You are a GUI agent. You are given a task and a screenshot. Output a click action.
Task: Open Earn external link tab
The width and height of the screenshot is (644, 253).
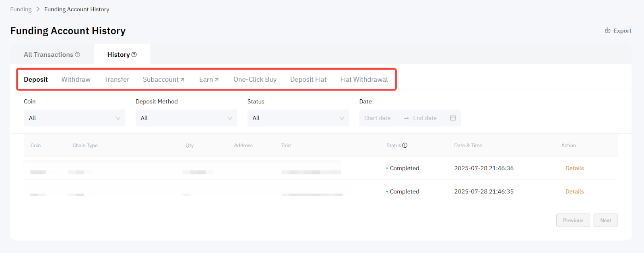(208, 80)
